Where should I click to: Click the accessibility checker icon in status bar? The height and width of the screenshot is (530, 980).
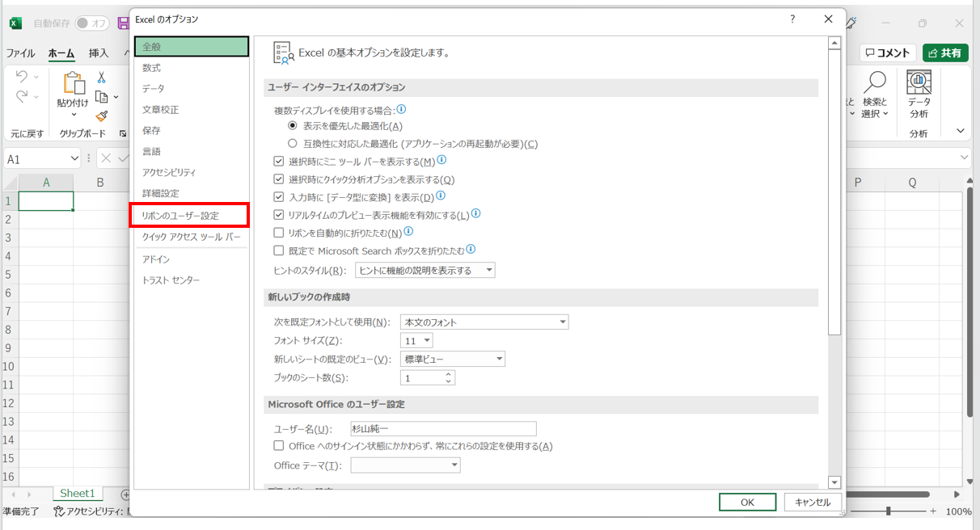click(59, 511)
